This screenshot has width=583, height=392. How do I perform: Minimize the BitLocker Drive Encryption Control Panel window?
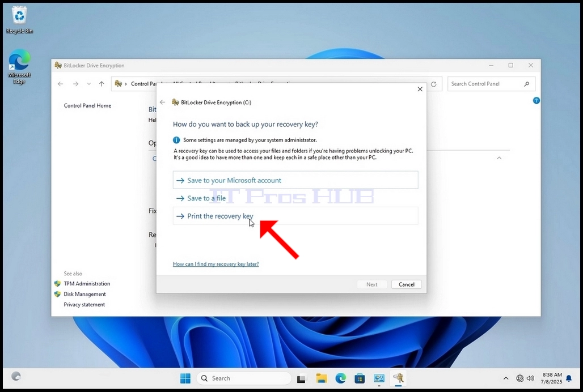point(491,65)
